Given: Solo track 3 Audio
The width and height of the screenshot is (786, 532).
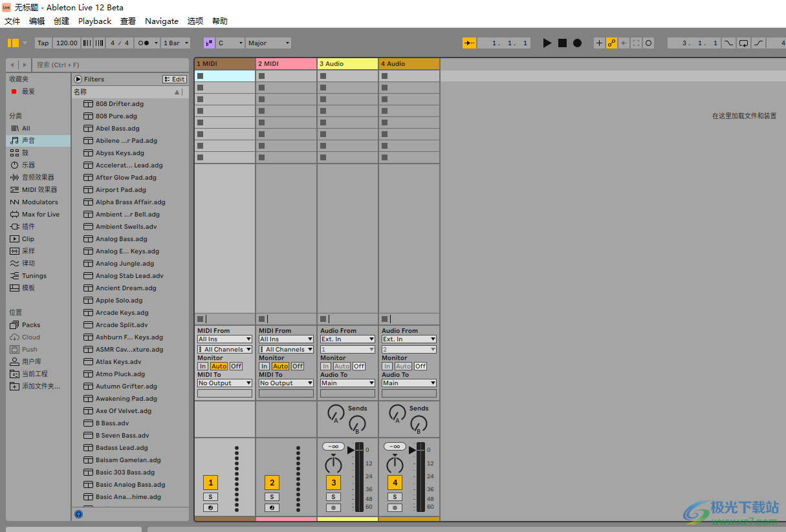Looking at the screenshot, I should click(333, 496).
